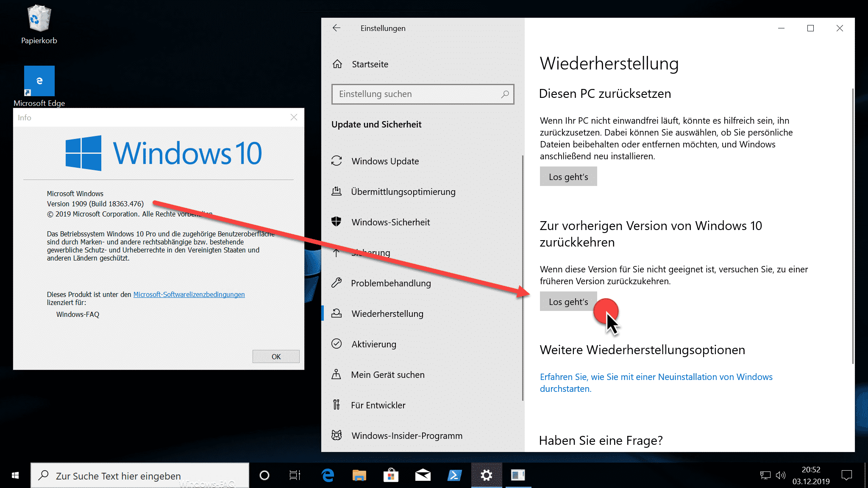Select the Windows-Insider-Programm cat icon
This screenshot has height=488, width=868.
337,435
